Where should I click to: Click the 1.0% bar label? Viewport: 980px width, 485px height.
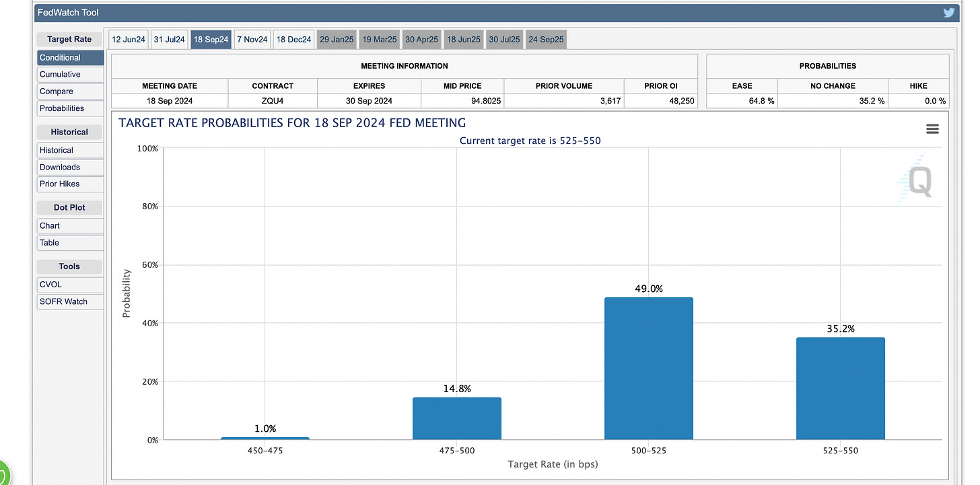tap(265, 428)
